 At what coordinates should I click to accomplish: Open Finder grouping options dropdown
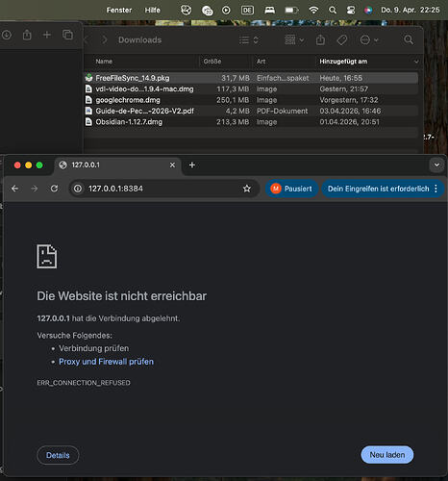[294, 40]
